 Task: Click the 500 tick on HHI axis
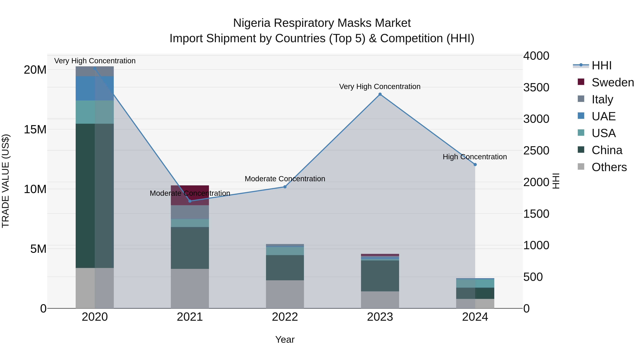point(533,277)
